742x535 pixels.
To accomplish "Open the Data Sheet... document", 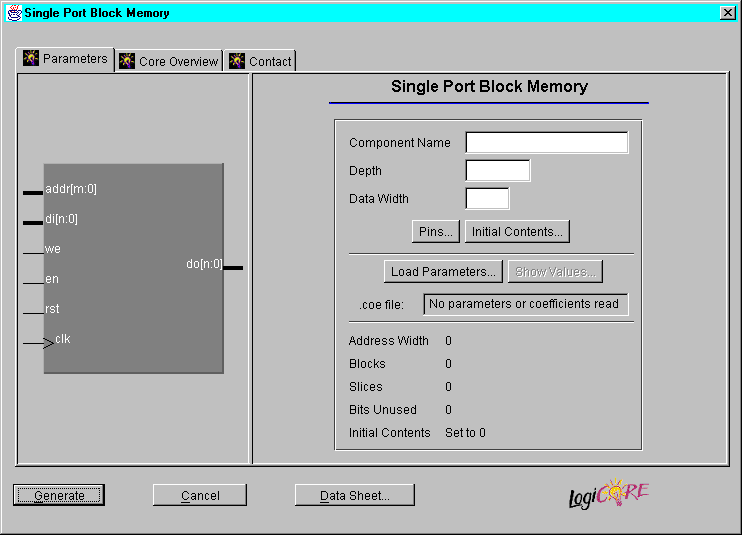I will click(354, 495).
